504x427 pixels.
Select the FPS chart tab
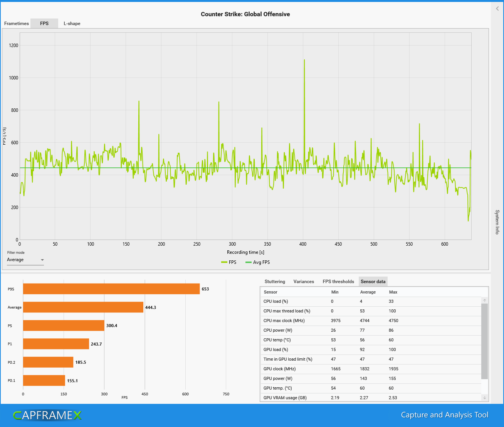pyautogui.click(x=44, y=24)
